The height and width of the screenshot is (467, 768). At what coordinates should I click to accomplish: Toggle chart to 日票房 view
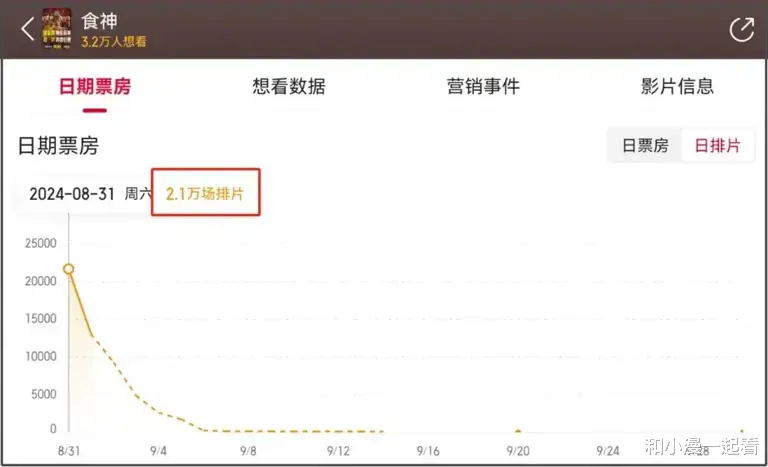click(x=645, y=146)
